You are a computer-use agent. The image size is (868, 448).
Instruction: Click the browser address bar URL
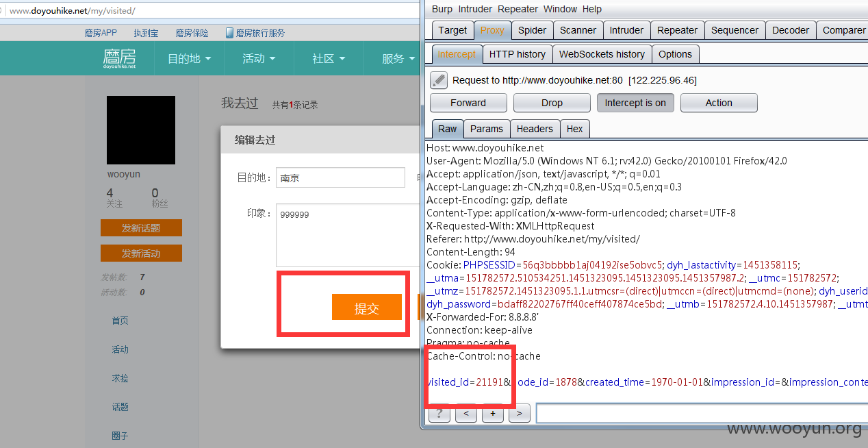tap(72, 11)
